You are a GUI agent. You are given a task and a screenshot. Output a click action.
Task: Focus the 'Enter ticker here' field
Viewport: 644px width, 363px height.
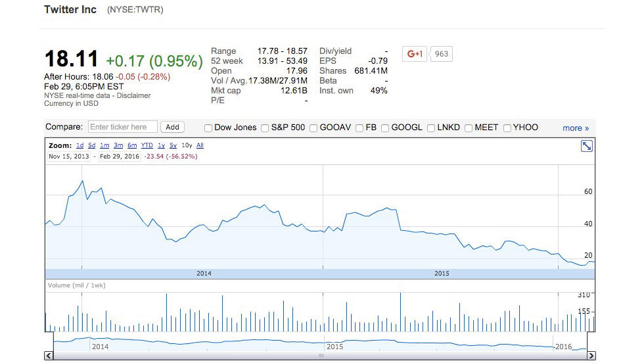(x=122, y=127)
